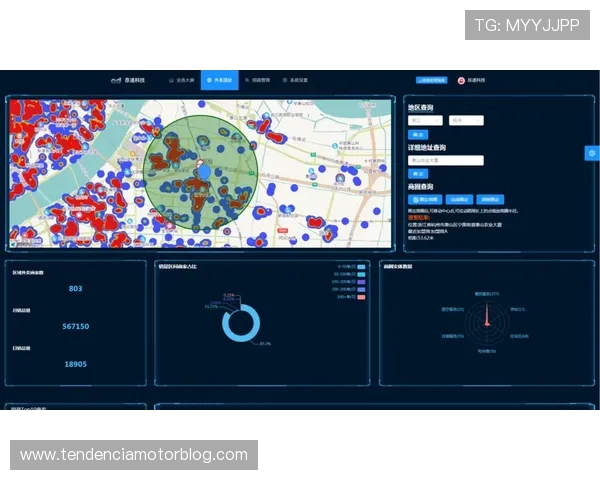The height and width of the screenshot is (480, 600).
Task: Click the icon on first business-circle button
Action: click(415, 199)
